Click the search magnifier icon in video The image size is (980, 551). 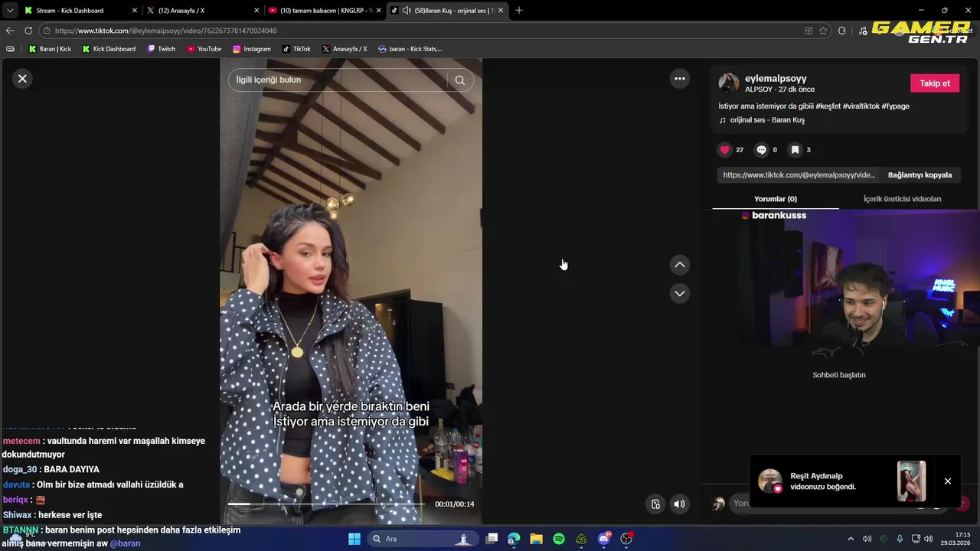point(459,80)
